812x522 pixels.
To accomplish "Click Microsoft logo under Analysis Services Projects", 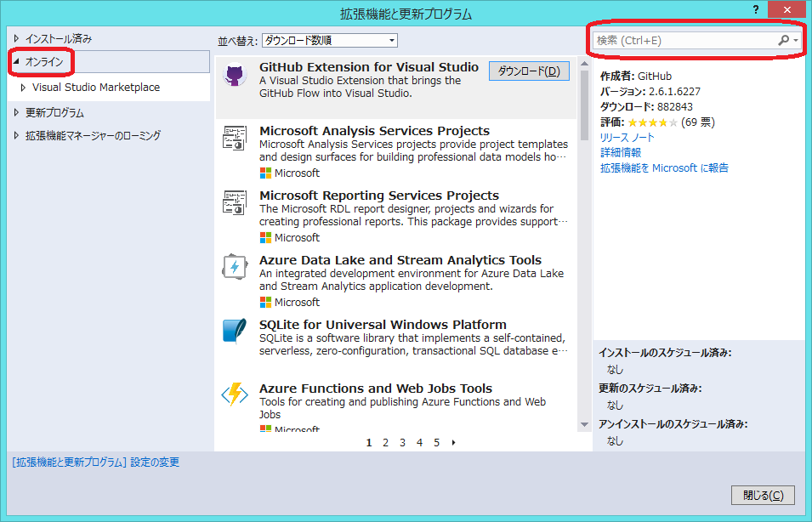I will click(265, 173).
